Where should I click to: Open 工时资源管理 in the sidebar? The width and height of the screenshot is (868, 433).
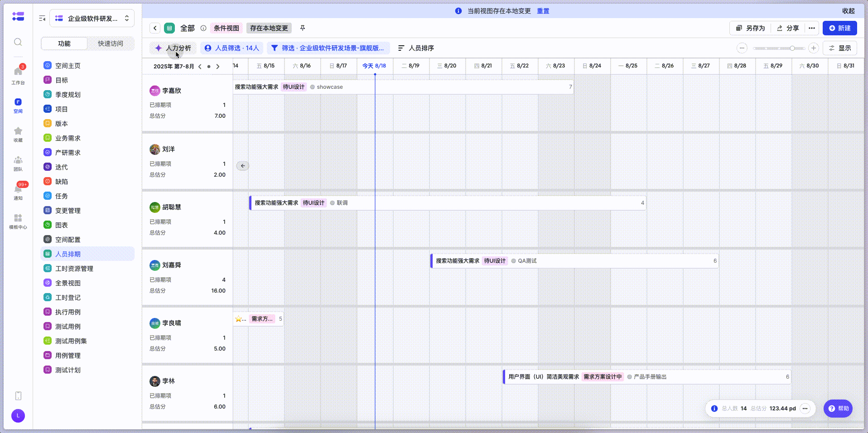tap(74, 269)
